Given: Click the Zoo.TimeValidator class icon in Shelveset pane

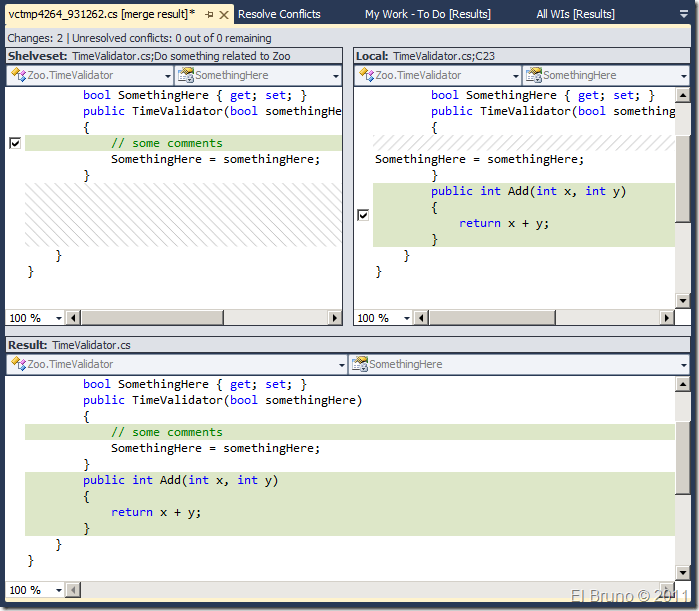Looking at the screenshot, I should coord(18,76).
